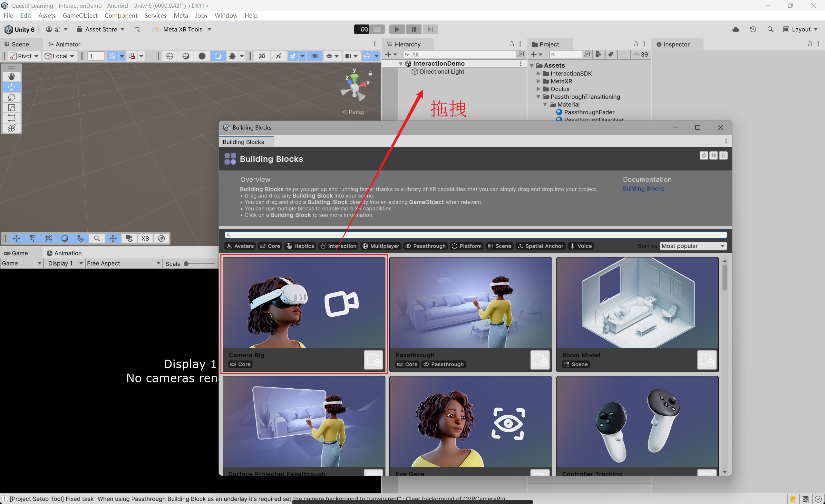This screenshot has height=504, width=825.
Task: Click the Project label filter tag icon
Action: click(x=611, y=54)
